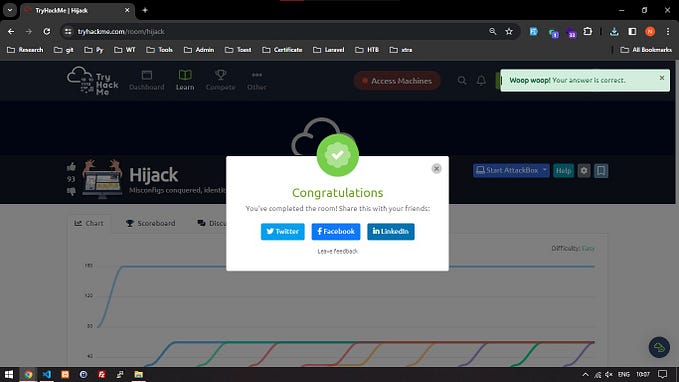Reload the TryHackMe page
The image size is (679, 382).
[x=47, y=32]
